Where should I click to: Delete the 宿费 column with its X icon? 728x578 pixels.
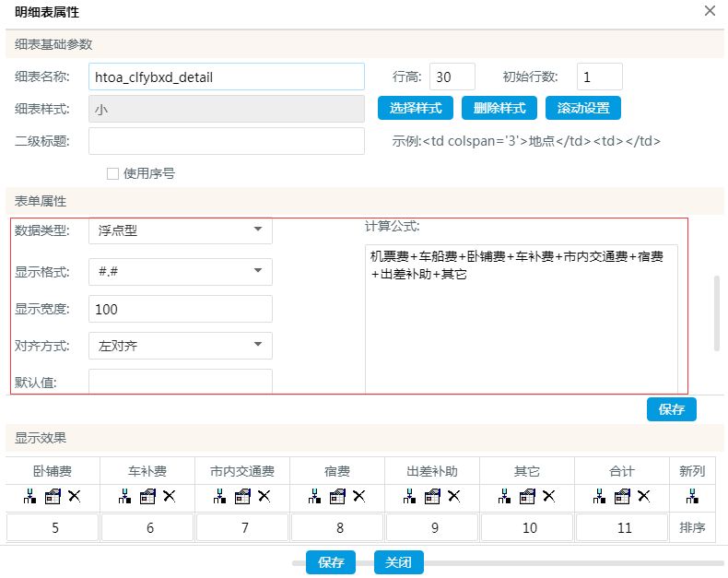coord(359,496)
